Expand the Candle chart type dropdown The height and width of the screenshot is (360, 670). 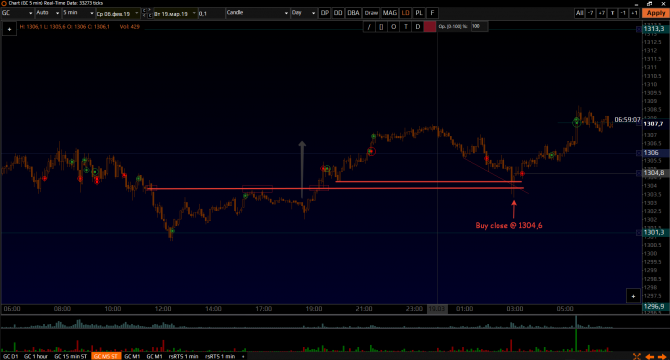click(257, 13)
